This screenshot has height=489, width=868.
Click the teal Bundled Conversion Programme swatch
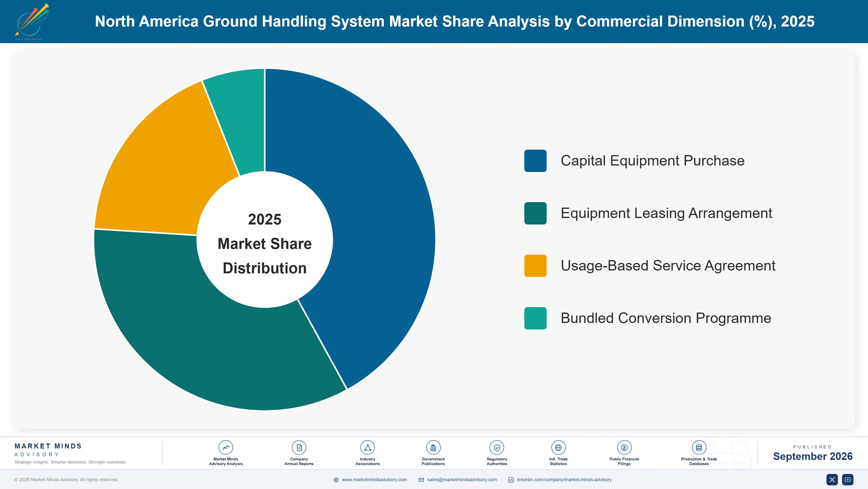tap(535, 318)
